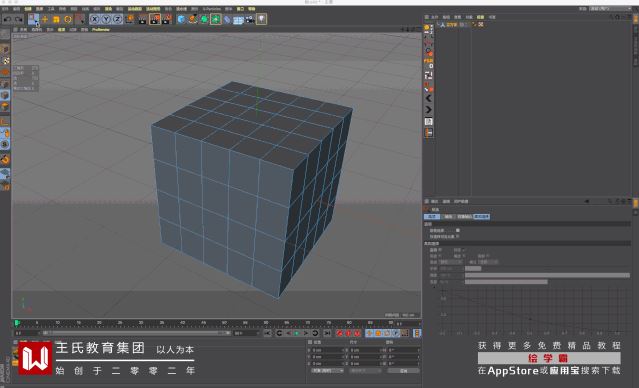This screenshot has height=388, width=639.
Task: Toggle the second checkbox in attribute panel
Action: click(458, 236)
